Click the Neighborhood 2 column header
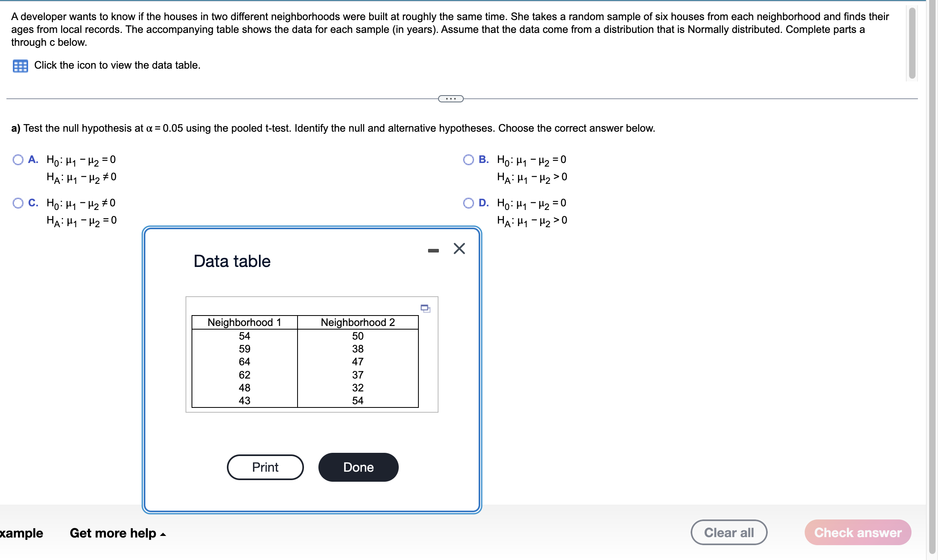Image resolution: width=938 pixels, height=560 pixels. coord(357,322)
